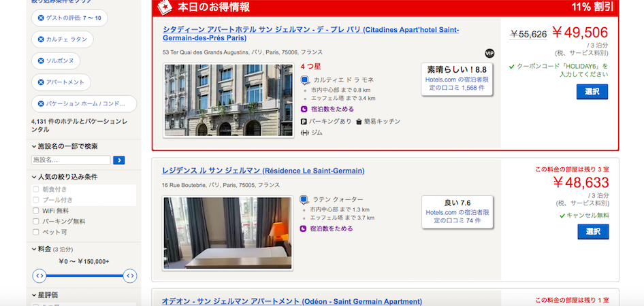This screenshot has width=644, height=306.
Task: Click the ¥49,506 discounted price
Action: point(580,33)
